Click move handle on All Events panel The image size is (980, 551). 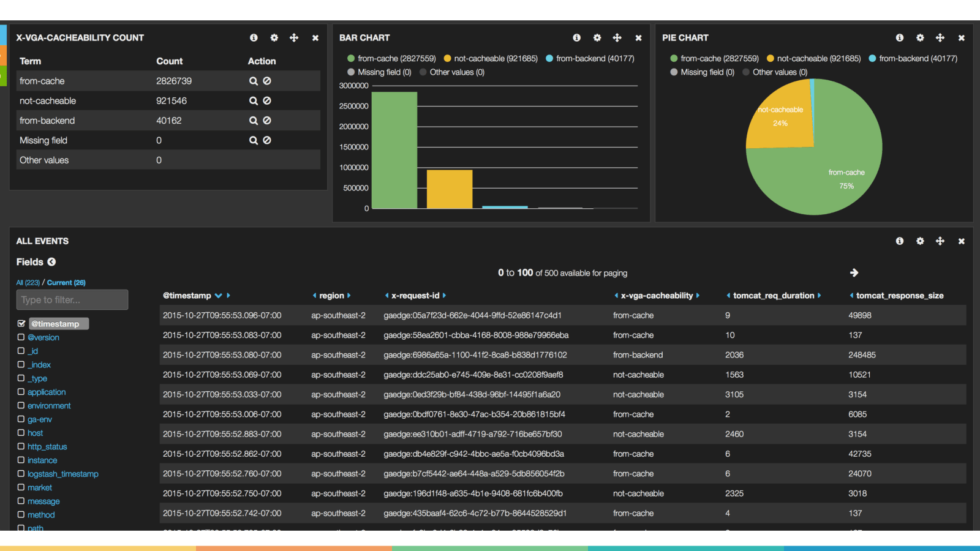point(940,241)
